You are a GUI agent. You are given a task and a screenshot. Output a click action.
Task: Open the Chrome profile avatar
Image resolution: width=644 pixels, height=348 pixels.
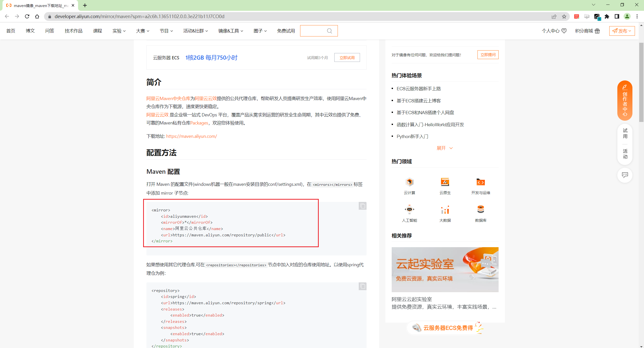[x=627, y=16]
